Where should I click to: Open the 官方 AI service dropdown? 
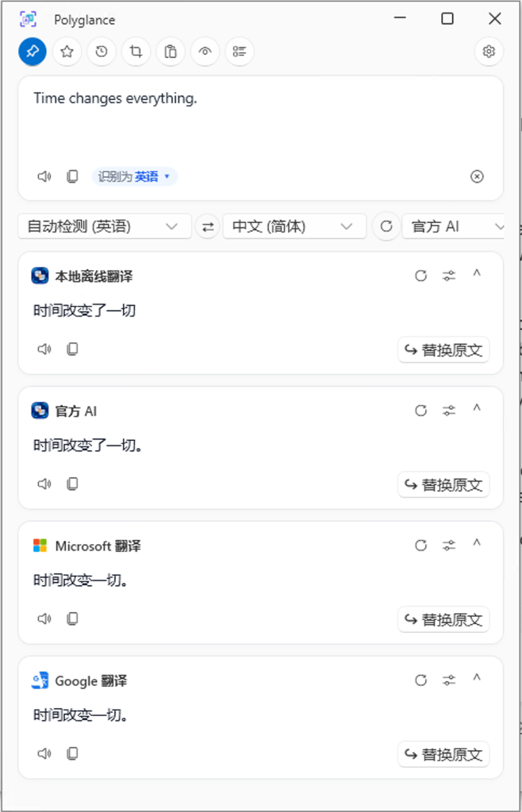(454, 227)
